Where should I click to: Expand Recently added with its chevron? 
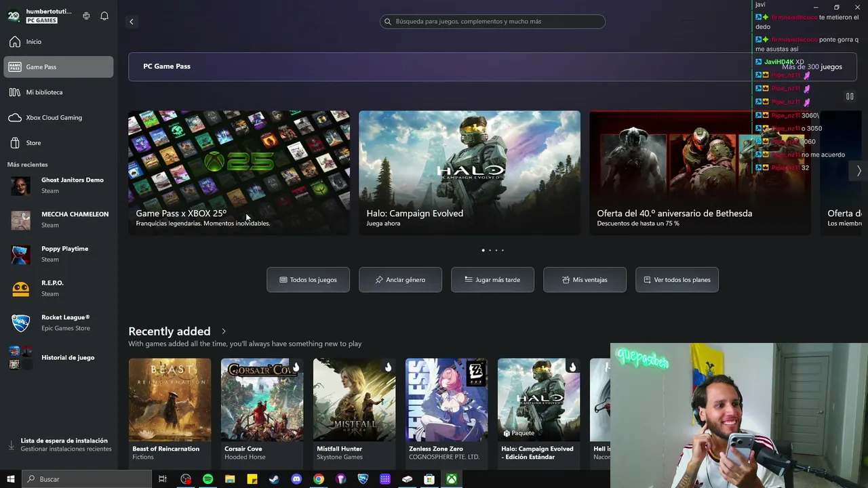224,331
